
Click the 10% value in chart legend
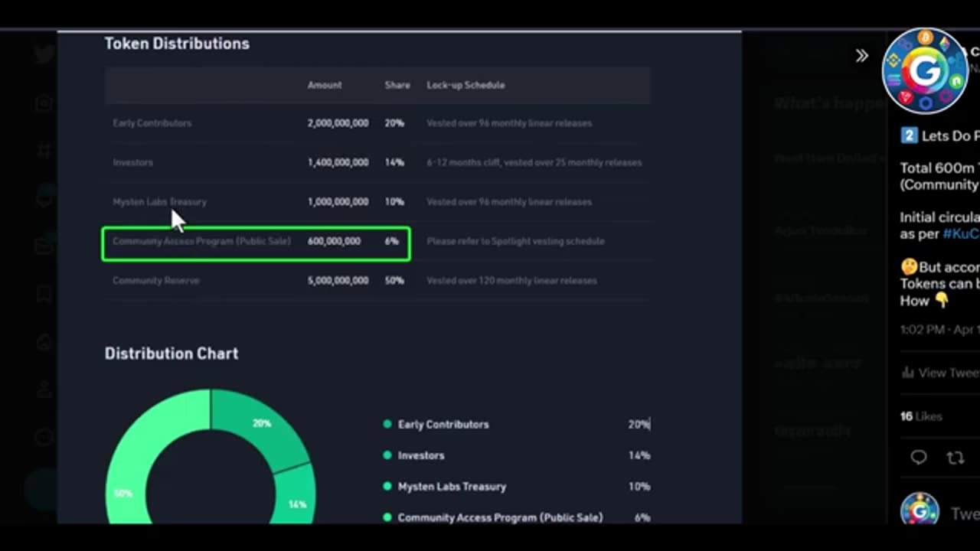(x=639, y=487)
